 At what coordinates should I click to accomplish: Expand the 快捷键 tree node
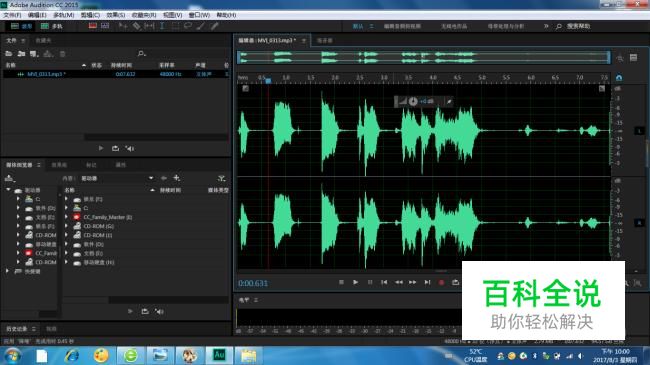point(7,271)
